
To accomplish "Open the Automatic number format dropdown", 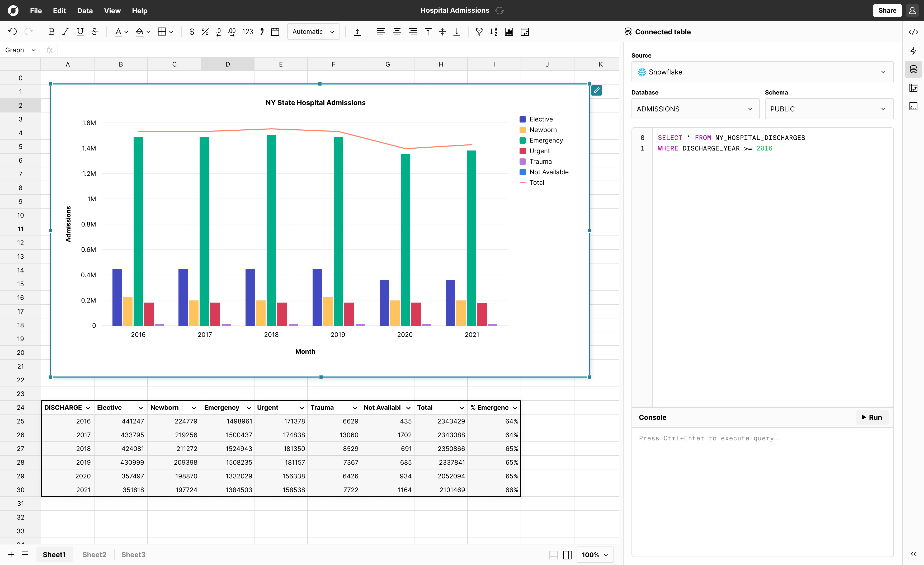I will point(313,31).
